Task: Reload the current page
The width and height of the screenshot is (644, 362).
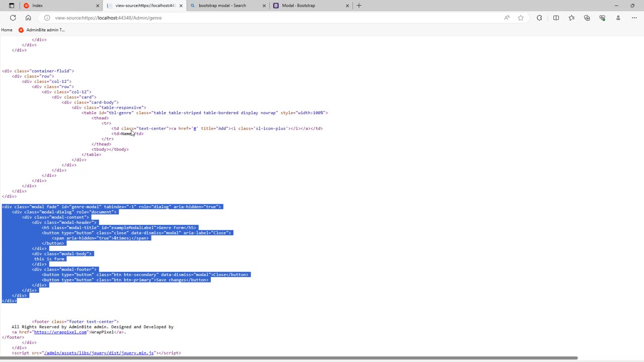Action: tap(13, 18)
